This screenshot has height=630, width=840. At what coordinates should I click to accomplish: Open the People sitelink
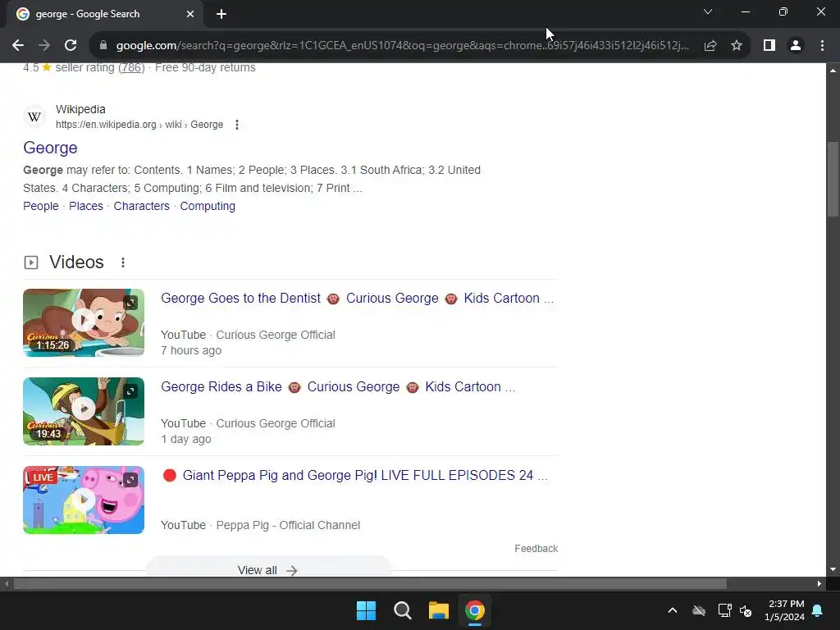41,206
